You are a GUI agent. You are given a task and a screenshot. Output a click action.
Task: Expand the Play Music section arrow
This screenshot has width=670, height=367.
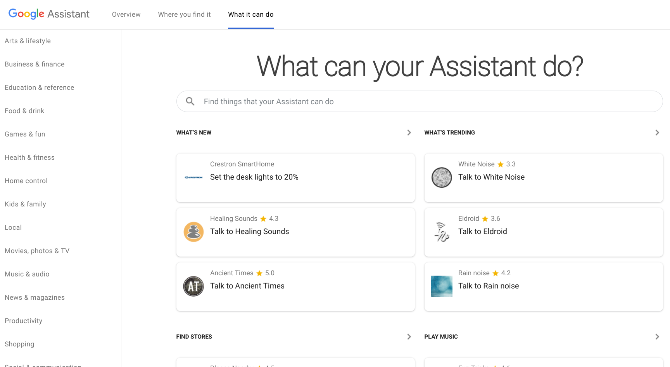[x=657, y=337]
